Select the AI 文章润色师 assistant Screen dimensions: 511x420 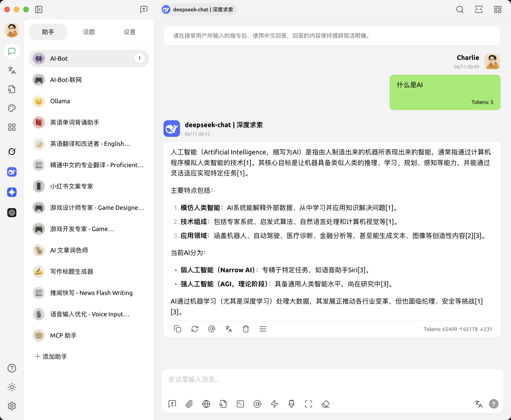click(x=89, y=250)
